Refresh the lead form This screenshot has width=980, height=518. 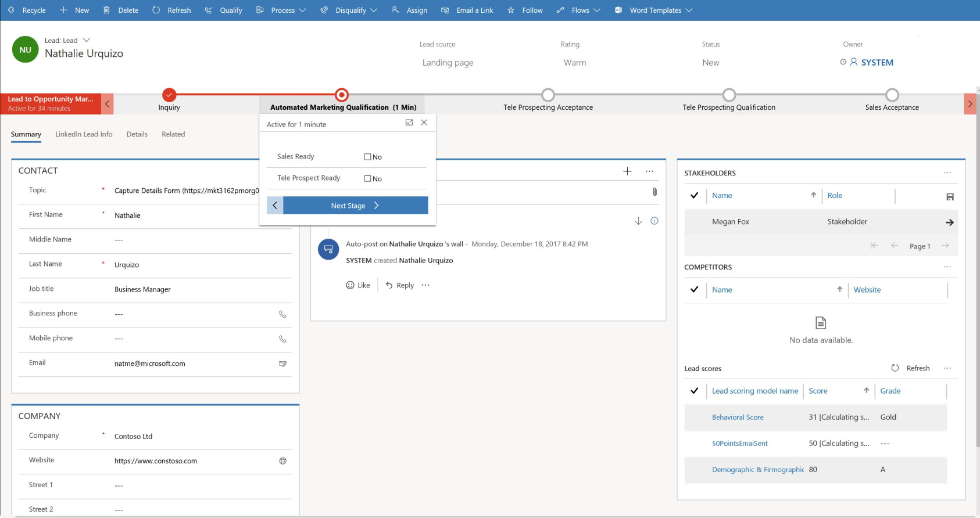pos(171,10)
